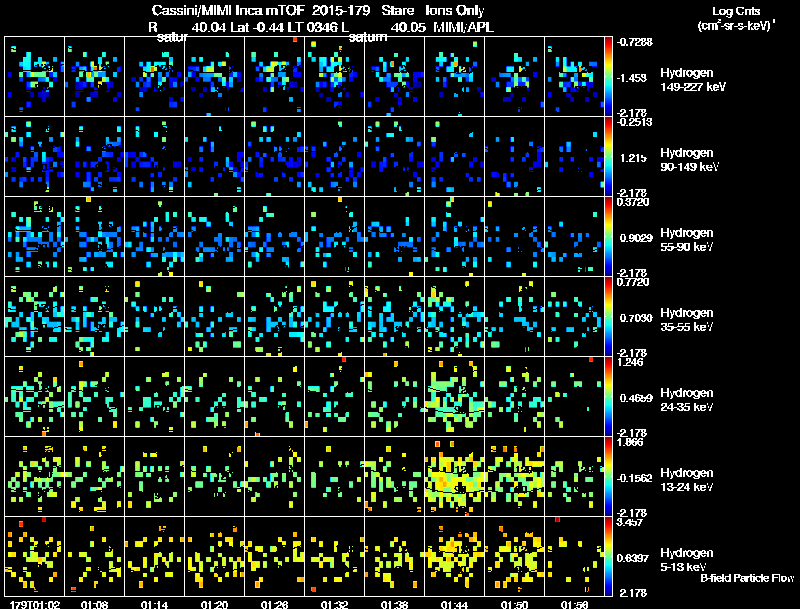800x609 pixels.
Task: Click the 5-13 keV color scale bar
Action: tap(608, 556)
